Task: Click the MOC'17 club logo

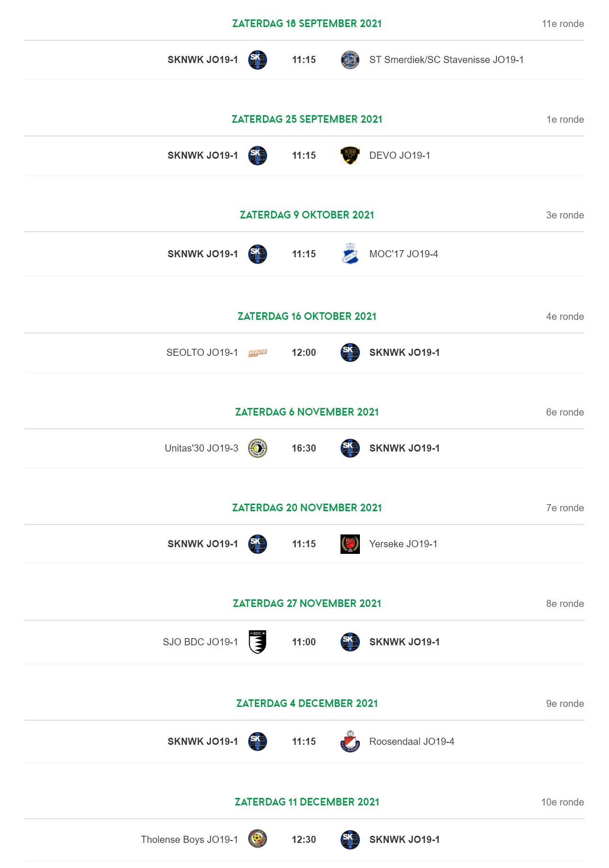Action: click(x=350, y=253)
